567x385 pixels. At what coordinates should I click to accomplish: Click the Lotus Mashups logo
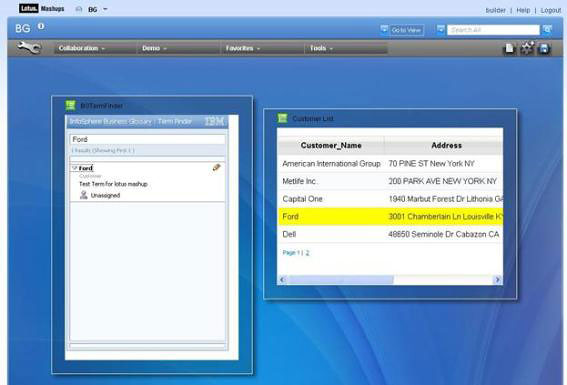click(42, 8)
